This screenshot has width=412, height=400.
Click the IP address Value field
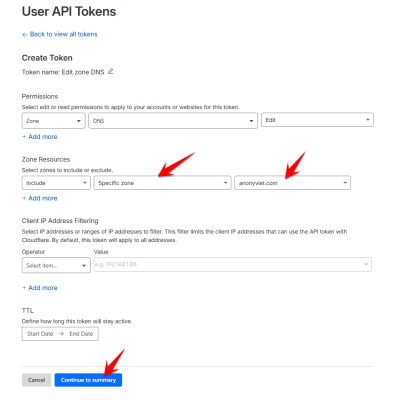click(x=233, y=264)
